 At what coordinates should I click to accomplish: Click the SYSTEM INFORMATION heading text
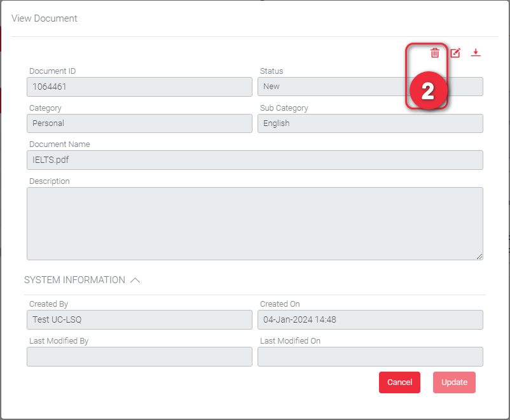[74, 280]
